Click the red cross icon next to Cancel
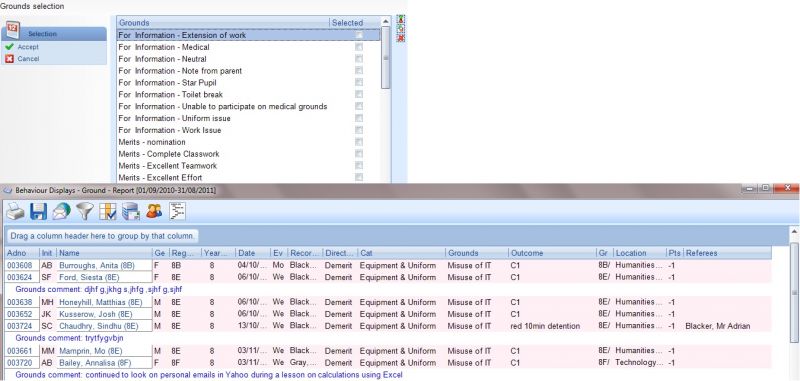800x381 pixels. (9, 59)
